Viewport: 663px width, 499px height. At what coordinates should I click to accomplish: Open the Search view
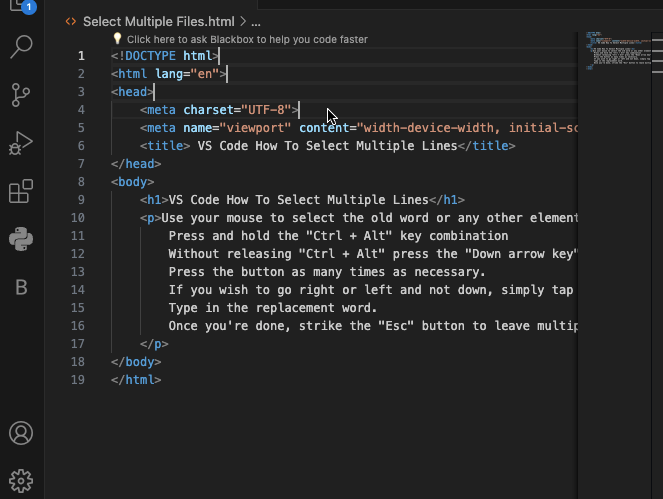pyautogui.click(x=21, y=47)
